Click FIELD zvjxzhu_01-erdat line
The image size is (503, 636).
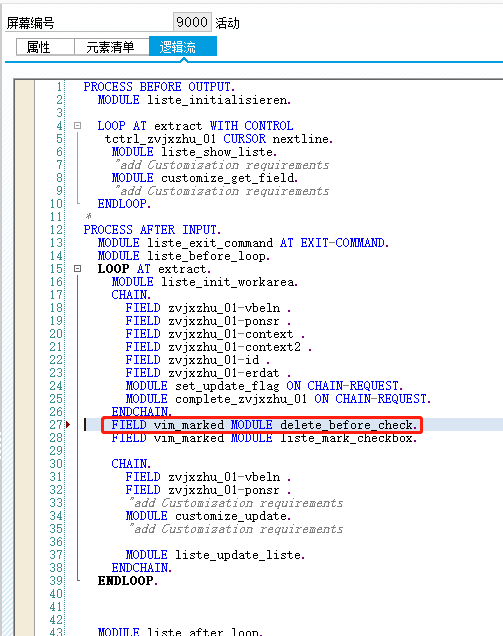tap(208, 373)
